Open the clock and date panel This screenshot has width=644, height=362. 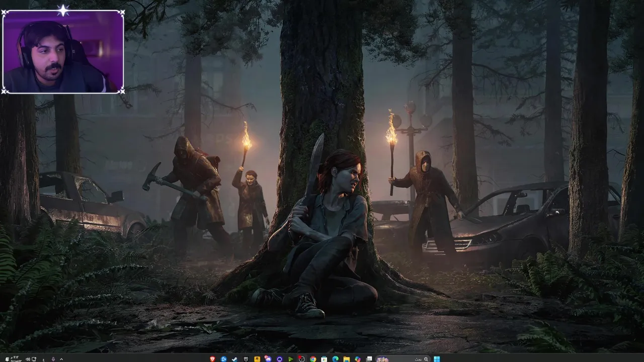coord(16,359)
